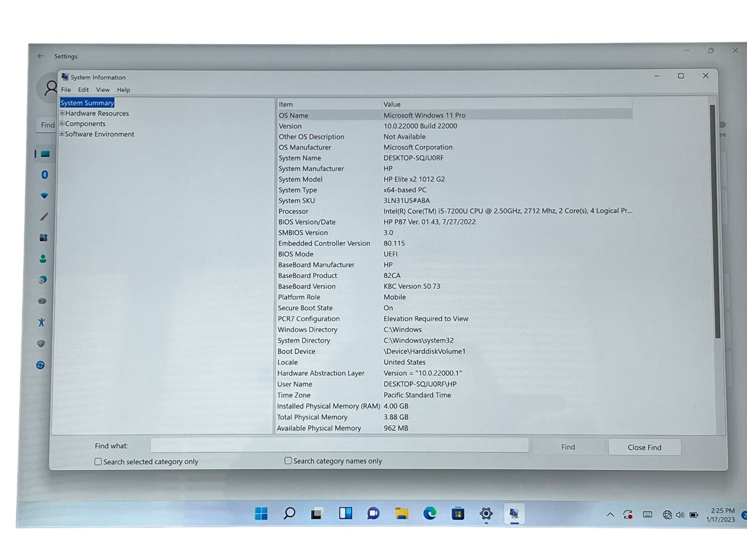
Task: Click the Close Find button
Action: tap(644, 447)
